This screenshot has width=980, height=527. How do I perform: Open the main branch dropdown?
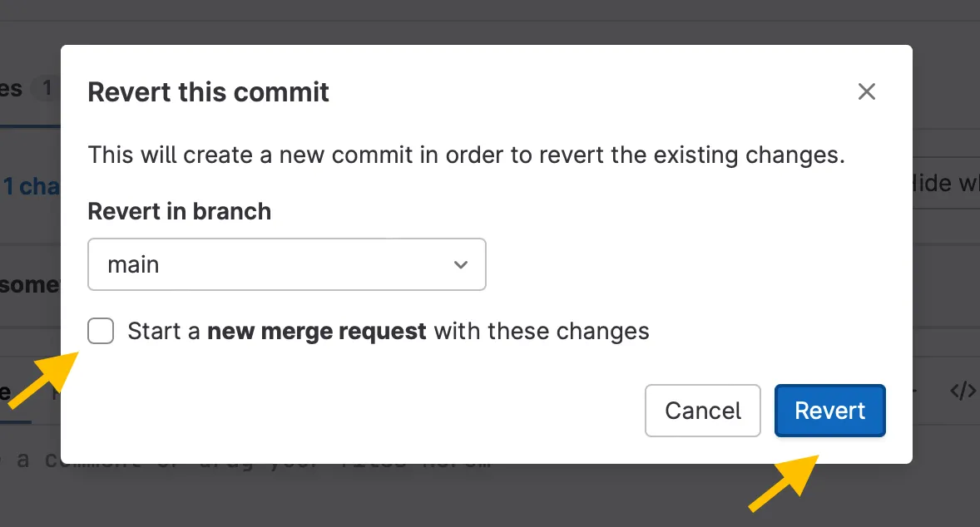tap(286, 265)
